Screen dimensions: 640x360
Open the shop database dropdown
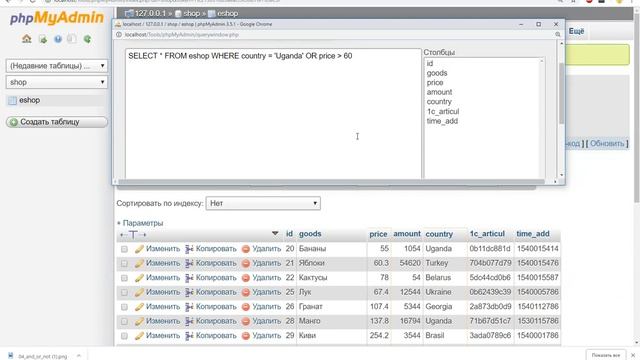(x=57, y=82)
